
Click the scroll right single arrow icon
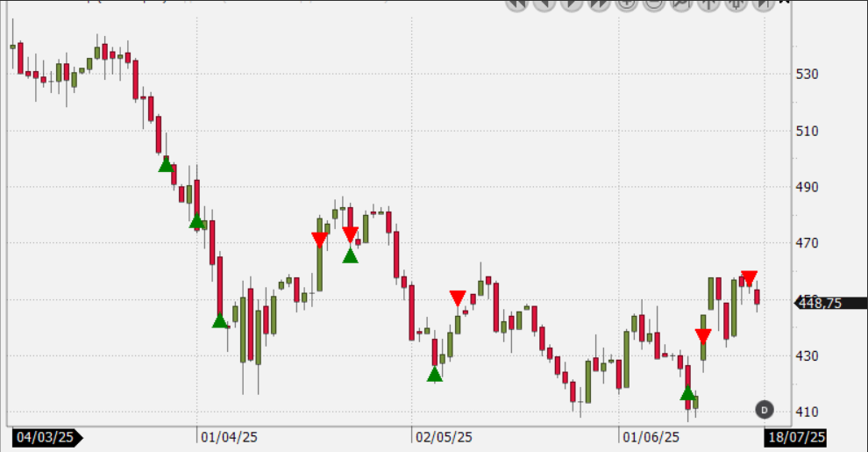coord(571,4)
